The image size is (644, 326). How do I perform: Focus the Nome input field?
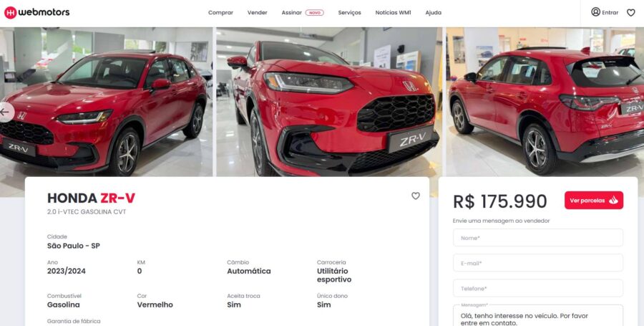click(x=538, y=238)
